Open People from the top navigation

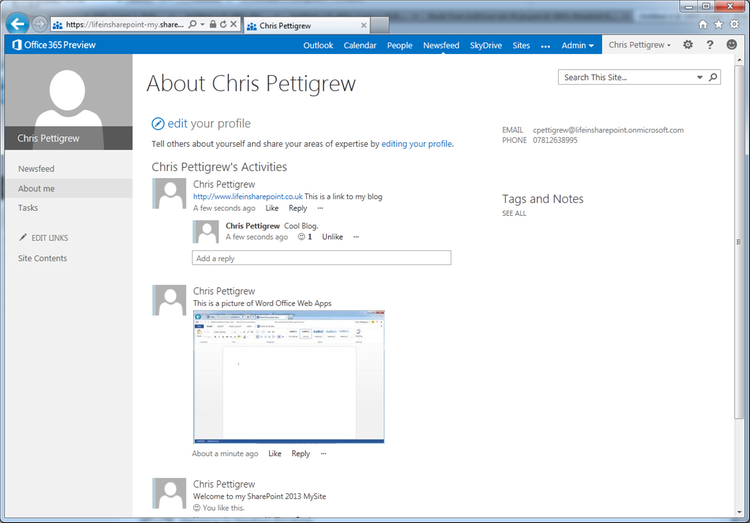399,45
